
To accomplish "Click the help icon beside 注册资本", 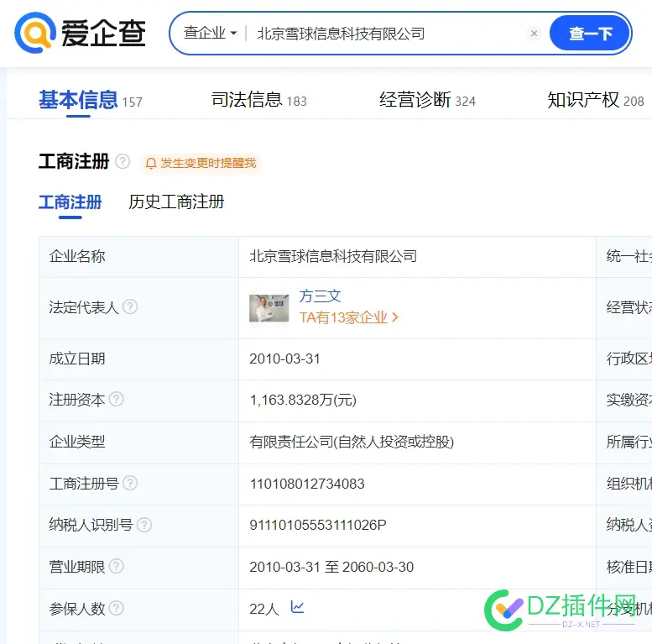I will [x=116, y=400].
